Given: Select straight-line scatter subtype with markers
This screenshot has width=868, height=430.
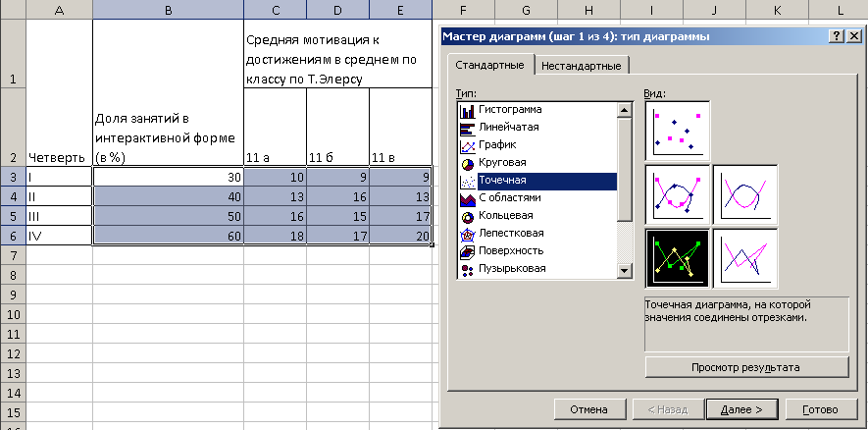Looking at the screenshot, I should point(678,259).
